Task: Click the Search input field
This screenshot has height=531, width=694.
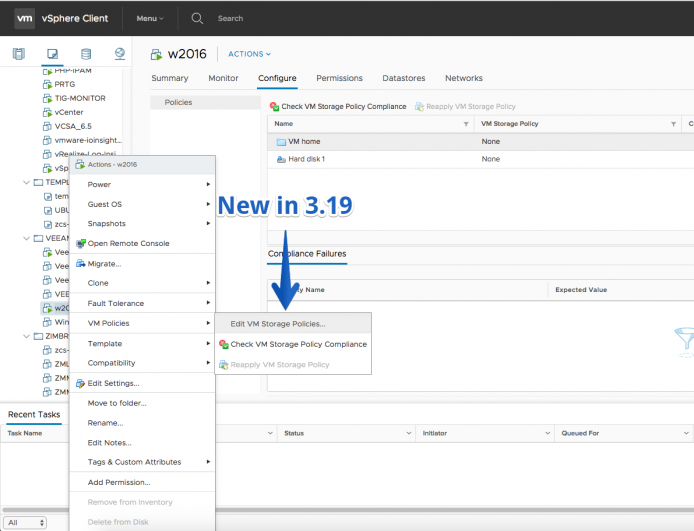Action: (230, 19)
